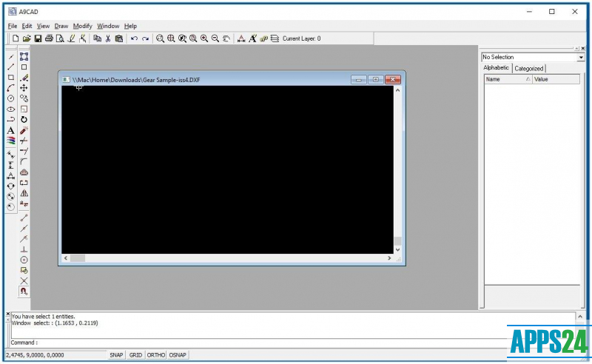
Task: Click the Cut scissors icon
Action: pyautogui.click(x=108, y=38)
